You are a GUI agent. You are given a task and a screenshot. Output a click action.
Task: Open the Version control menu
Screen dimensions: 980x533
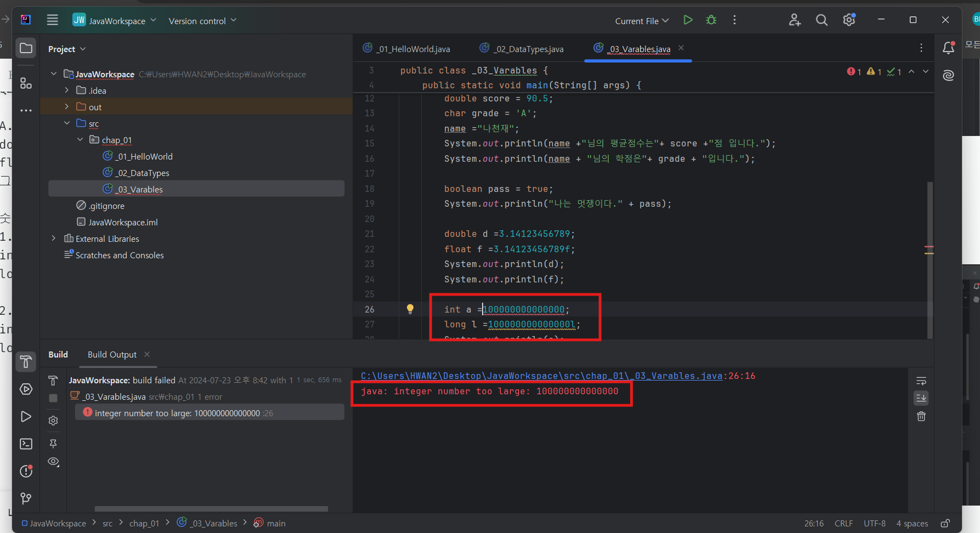202,21
